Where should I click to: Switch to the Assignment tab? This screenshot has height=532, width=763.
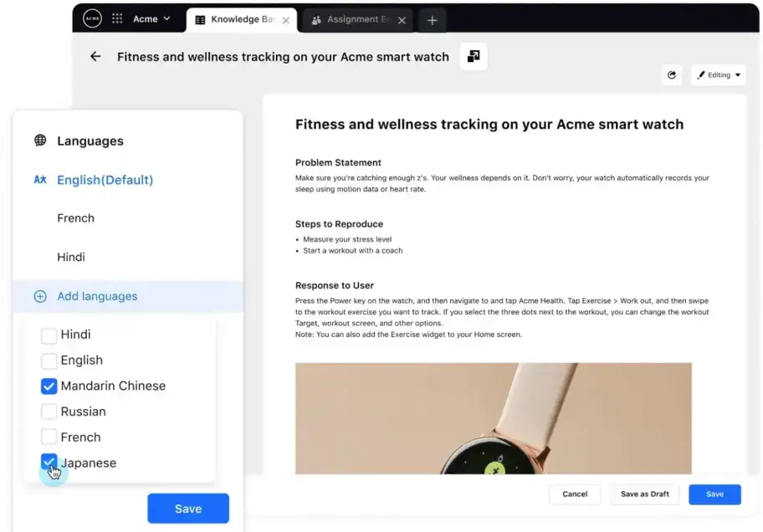[x=356, y=20]
